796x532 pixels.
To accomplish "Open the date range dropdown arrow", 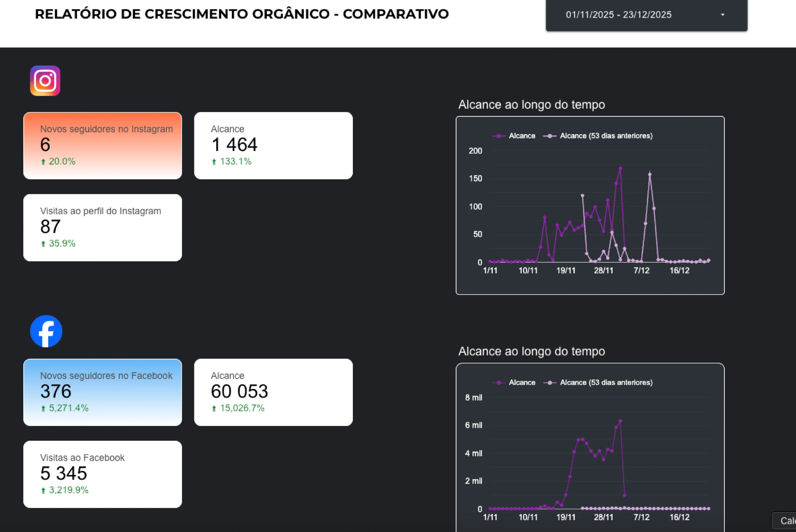I will point(722,15).
